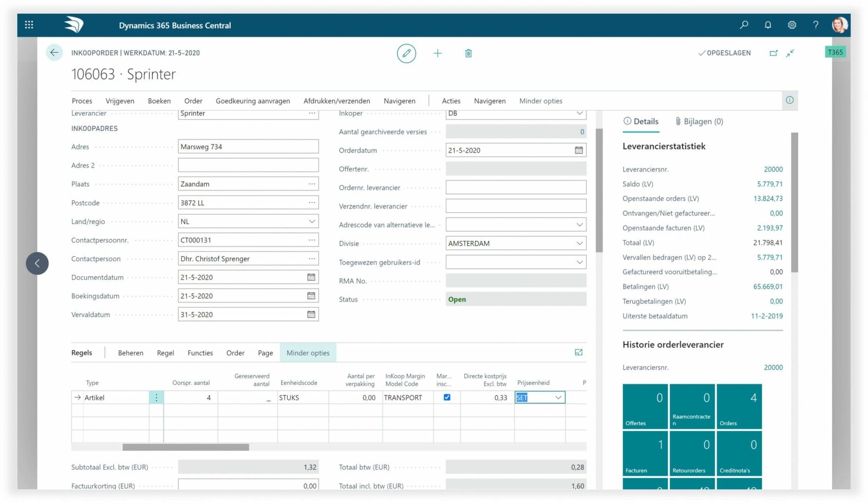Collapse the page with shrink arrows icon
868x503 pixels.
click(790, 53)
